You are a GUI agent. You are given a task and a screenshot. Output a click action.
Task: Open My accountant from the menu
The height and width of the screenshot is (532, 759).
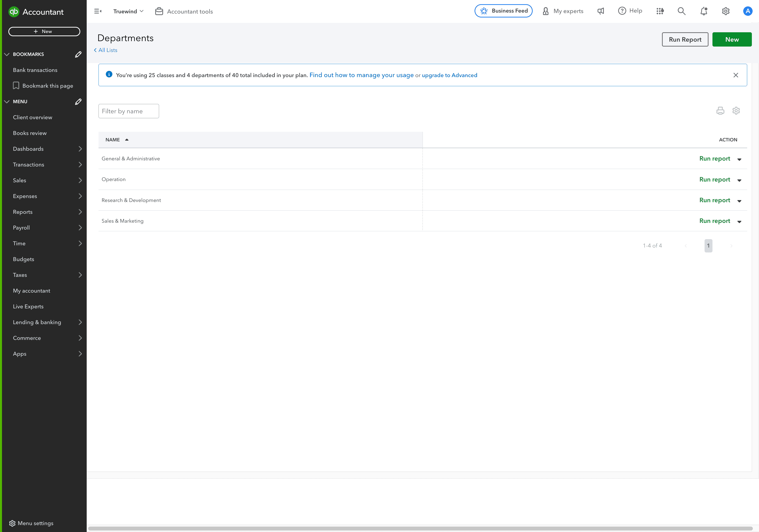(x=32, y=291)
